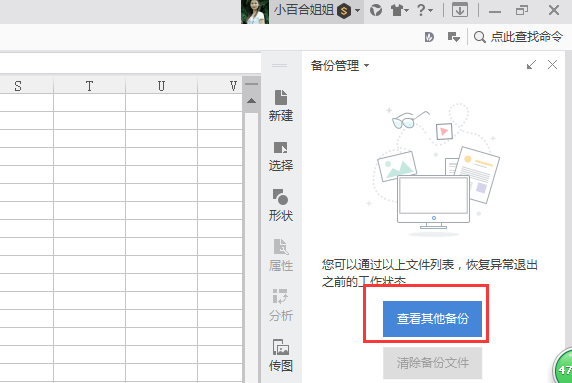This screenshot has width=572, height=383.
Task: Select column U header
Action: pyautogui.click(x=161, y=86)
